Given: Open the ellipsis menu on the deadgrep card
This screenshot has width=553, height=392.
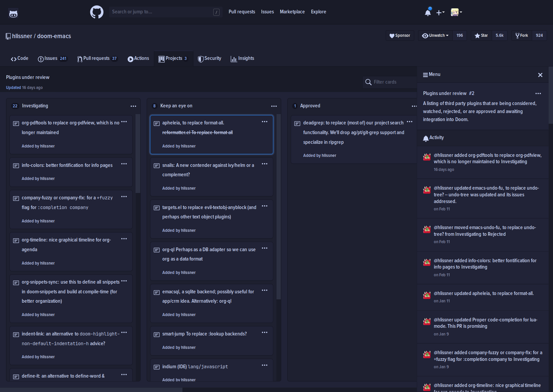Looking at the screenshot, I should (410, 122).
